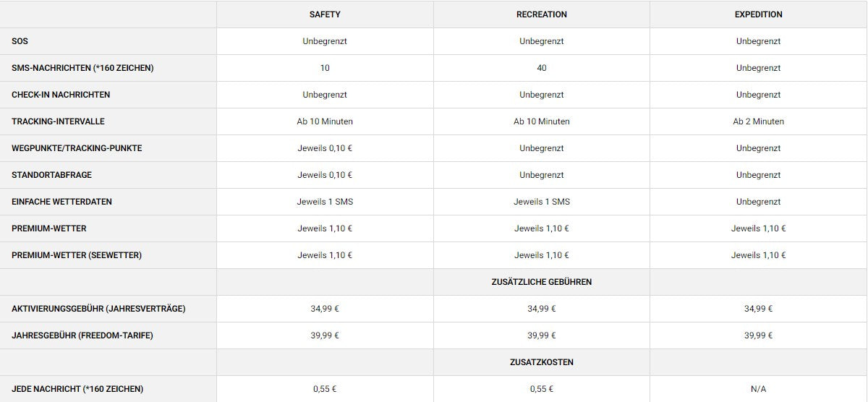The height and width of the screenshot is (402, 868).
Task: Select the ZUSATZKOSTEN section heading
Action: [541, 362]
